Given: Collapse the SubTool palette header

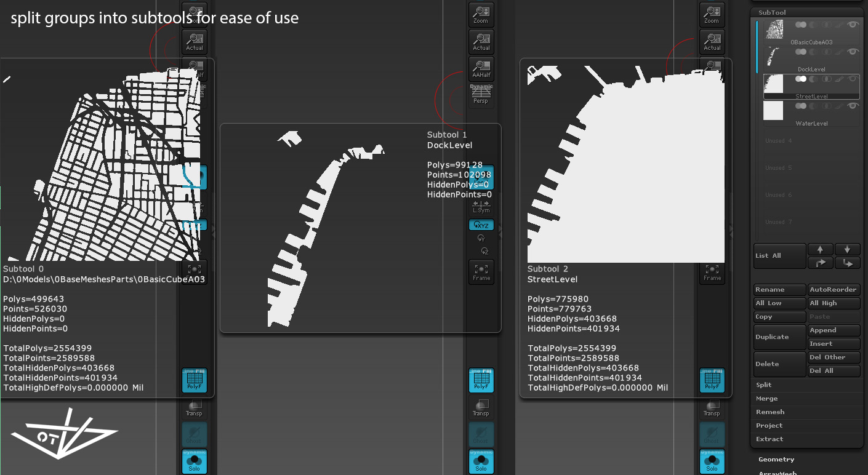Looking at the screenshot, I should (x=772, y=12).
